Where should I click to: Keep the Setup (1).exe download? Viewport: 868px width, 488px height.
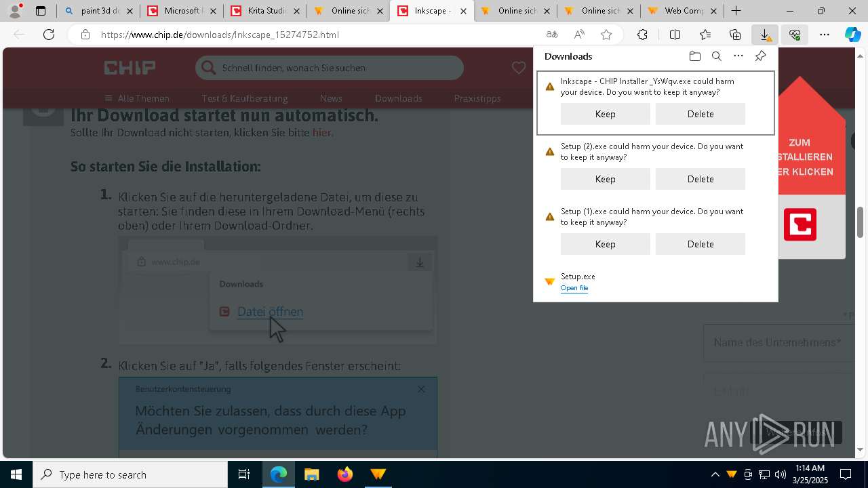tap(605, 244)
